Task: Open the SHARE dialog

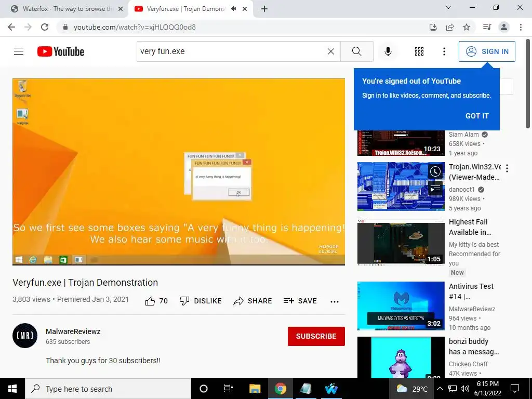Action: pyautogui.click(x=253, y=301)
